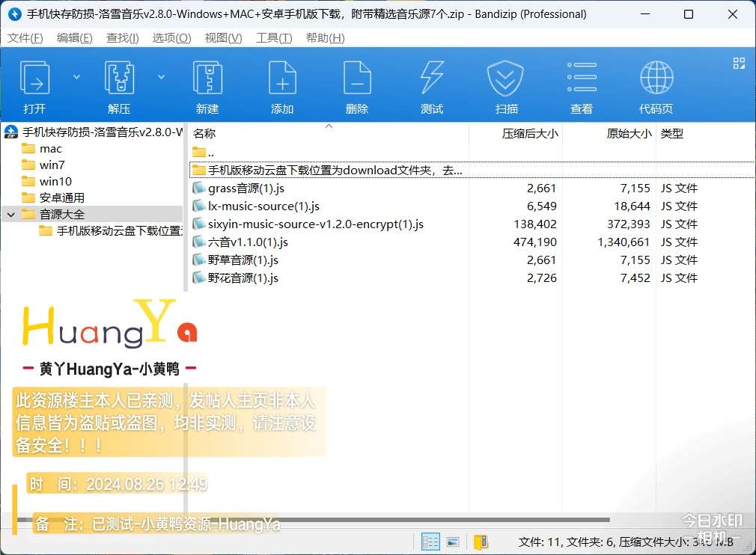
Task: Click the parent folder '..' row
Action: point(472,153)
